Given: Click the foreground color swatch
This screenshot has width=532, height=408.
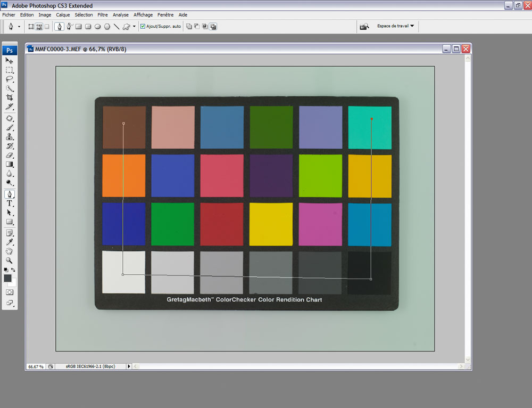Looking at the screenshot, I should click(x=7, y=278).
